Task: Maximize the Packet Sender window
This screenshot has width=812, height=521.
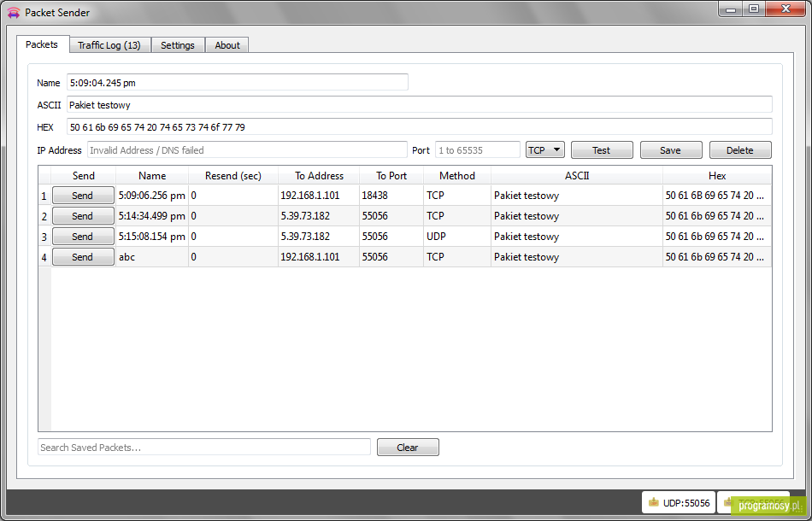Action: (x=754, y=9)
